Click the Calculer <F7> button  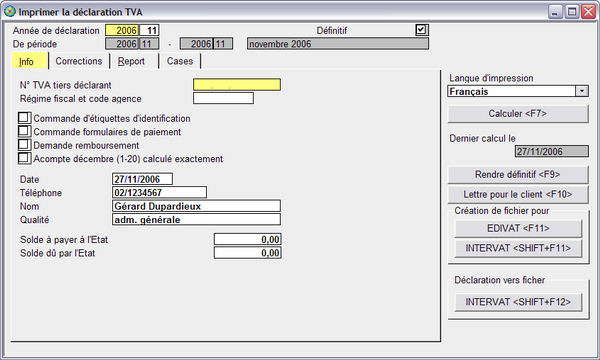tap(518, 114)
